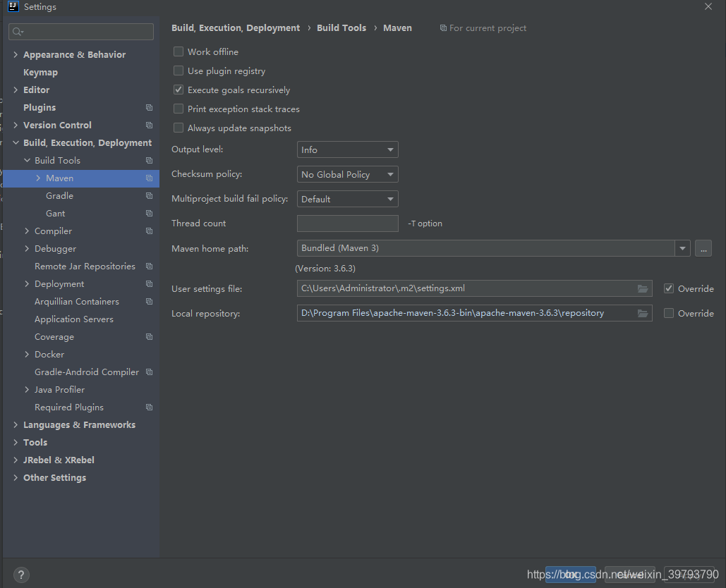Open the Output level dropdown
This screenshot has height=588, width=726.
click(347, 150)
